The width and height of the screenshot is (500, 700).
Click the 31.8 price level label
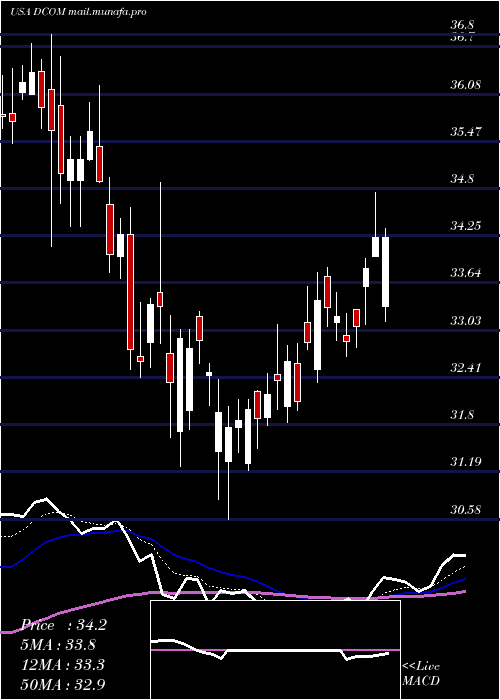pos(462,415)
